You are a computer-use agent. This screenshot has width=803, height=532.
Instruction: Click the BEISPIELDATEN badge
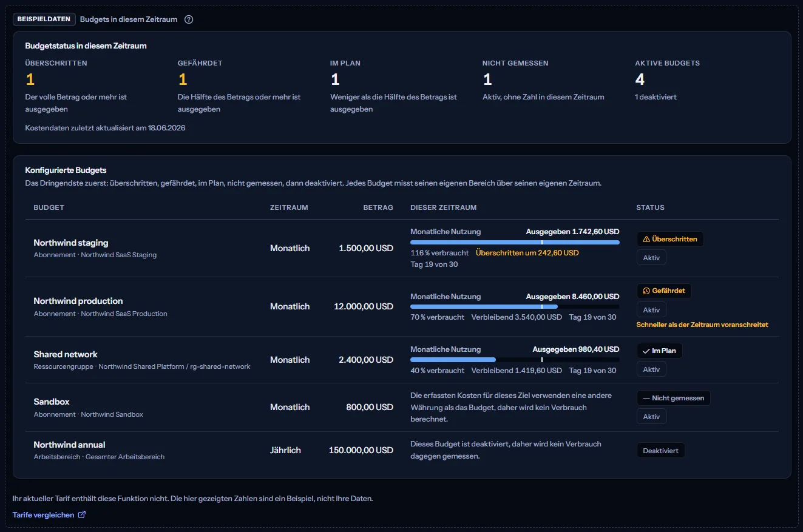44,19
